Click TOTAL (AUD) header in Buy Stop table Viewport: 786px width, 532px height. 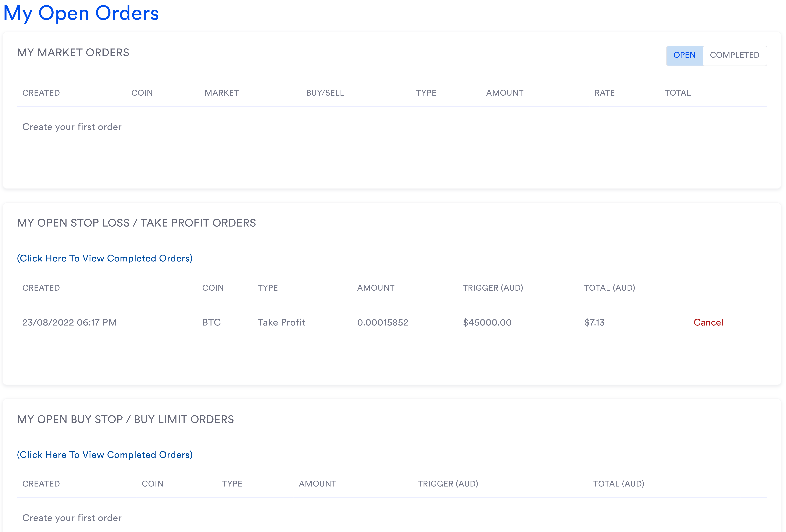pos(619,484)
